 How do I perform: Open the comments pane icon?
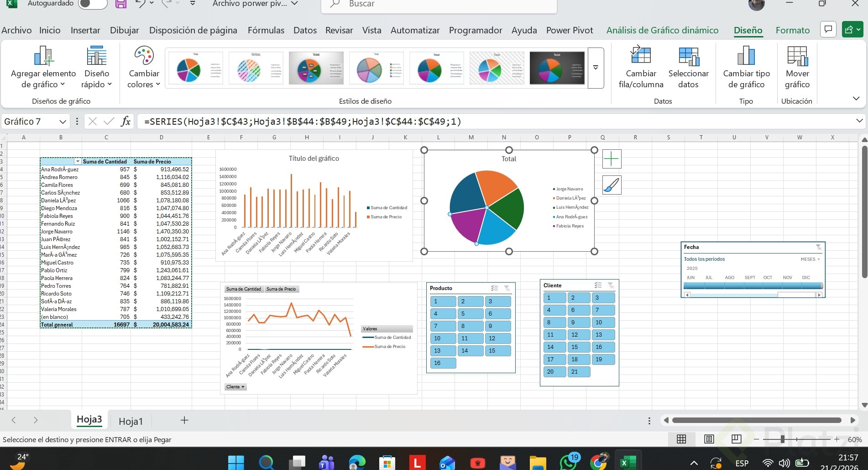828,30
